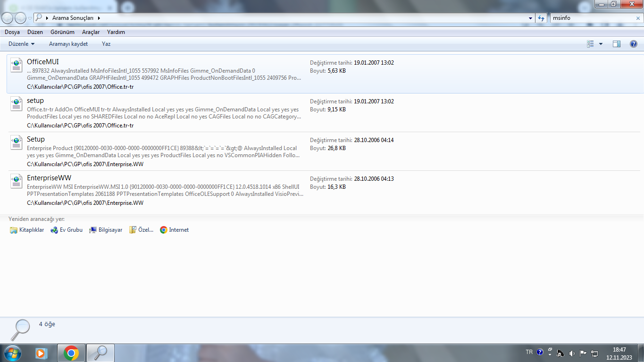Select the Arama Sonuçları breadcrumb
This screenshot has width=644, height=362.
pyautogui.click(x=73, y=18)
